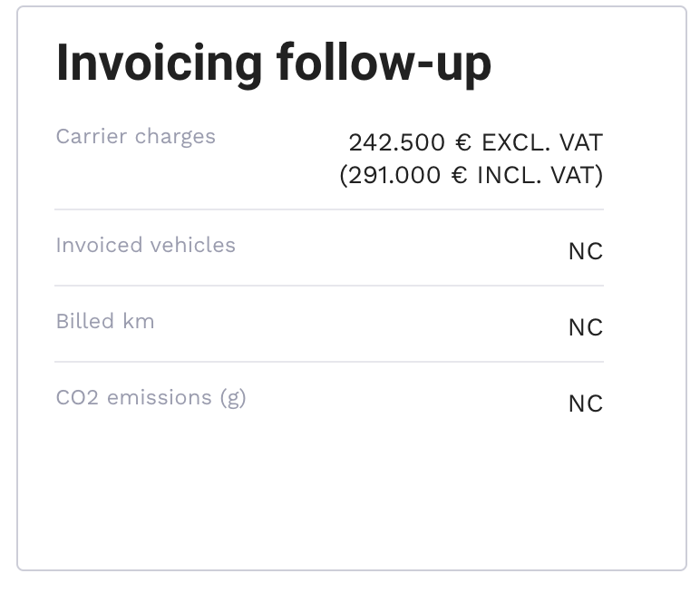Click the empty area below CO2 emissions

click(328, 490)
